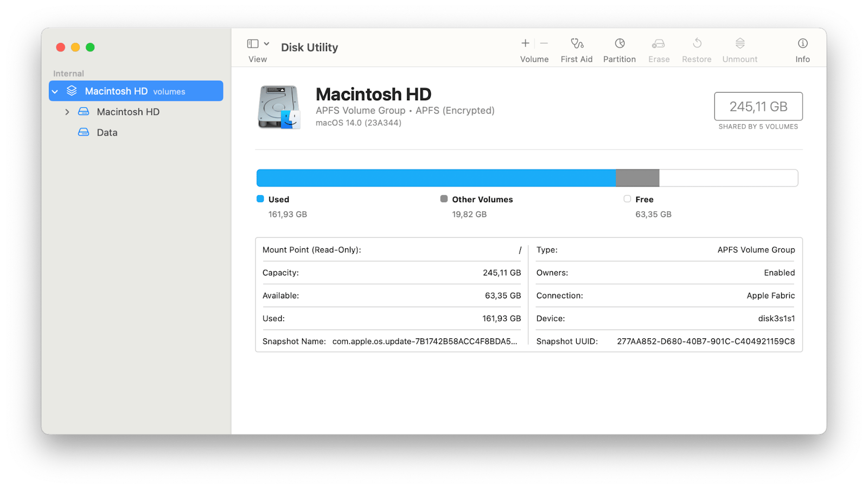Click the Macintosh HD child drive icon
Screen dimensions: 868x489
84,111
